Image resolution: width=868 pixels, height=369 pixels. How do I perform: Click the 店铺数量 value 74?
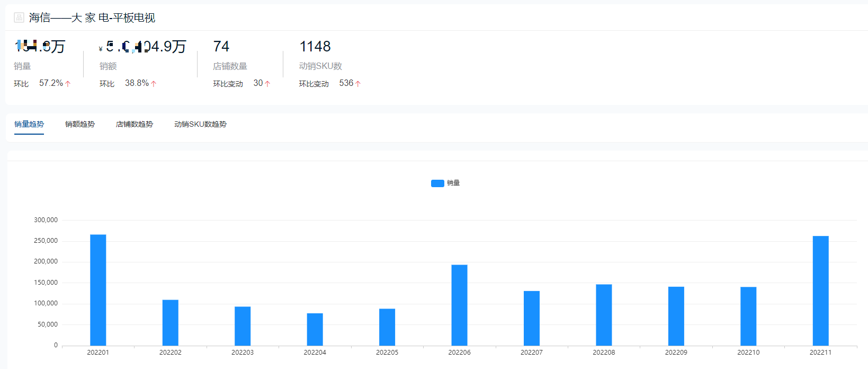(x=221, y=47)
